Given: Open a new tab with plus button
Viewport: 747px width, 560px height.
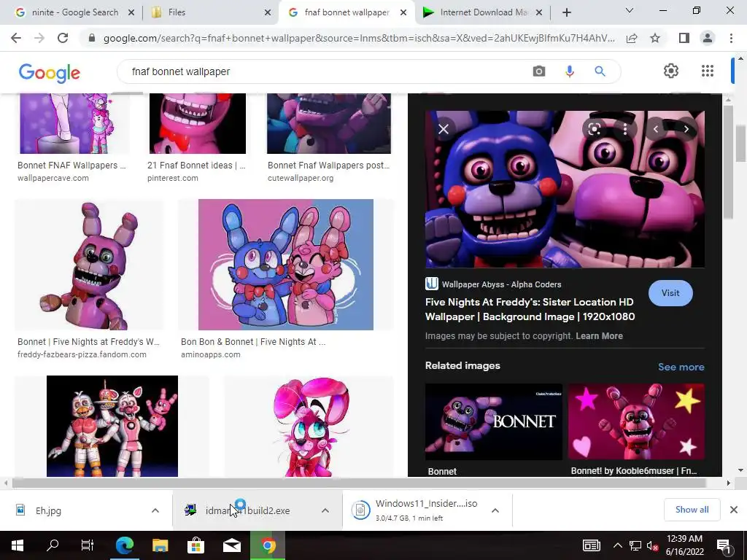Looking at the screenshot, I should (566, 12).
